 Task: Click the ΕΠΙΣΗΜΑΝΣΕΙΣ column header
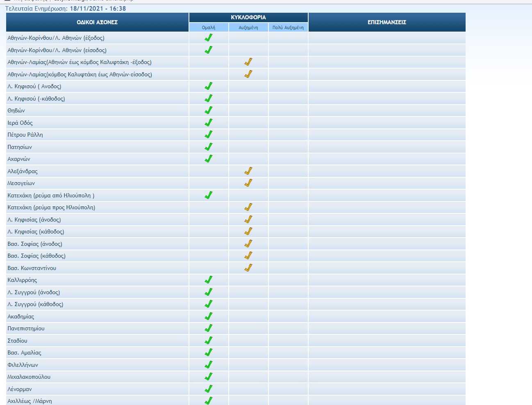pyautogui.click(x=387, y=22)
